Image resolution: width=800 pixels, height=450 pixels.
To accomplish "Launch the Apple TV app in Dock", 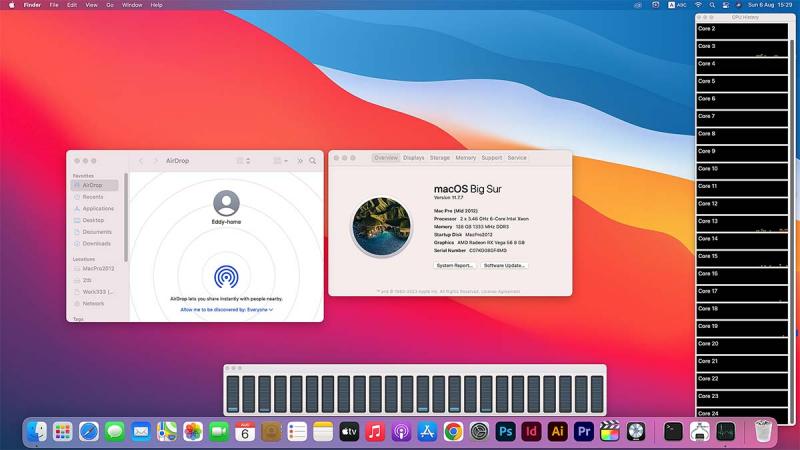I will pyautogui.click(x=349, y=432).
